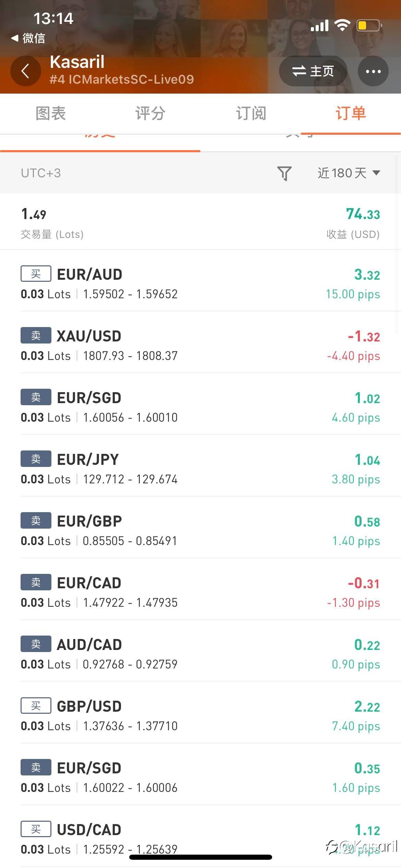Viewport: 401px width, 868px height.
Task: Tap the Kasaril account name
Action: click(x=77, y=62)
